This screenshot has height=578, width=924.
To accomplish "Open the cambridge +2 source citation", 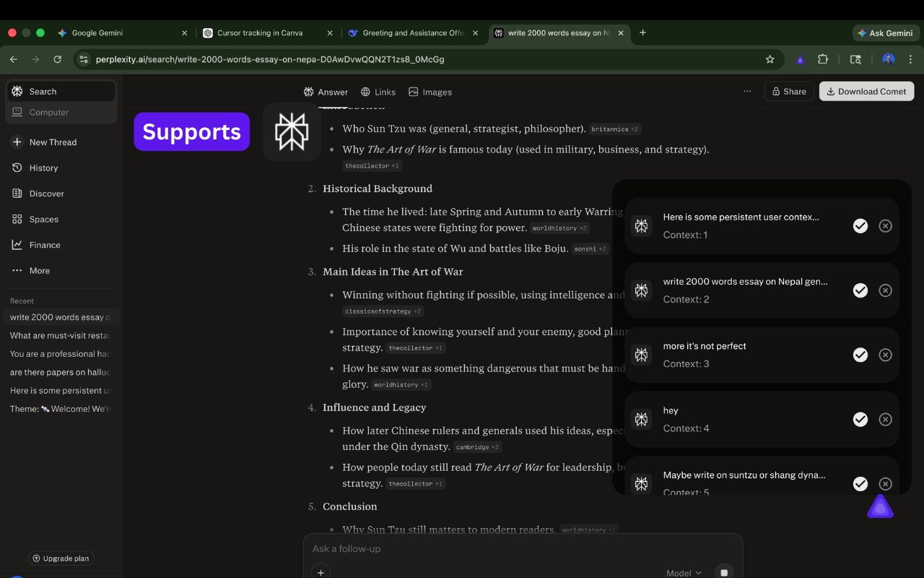I will 477,447.
